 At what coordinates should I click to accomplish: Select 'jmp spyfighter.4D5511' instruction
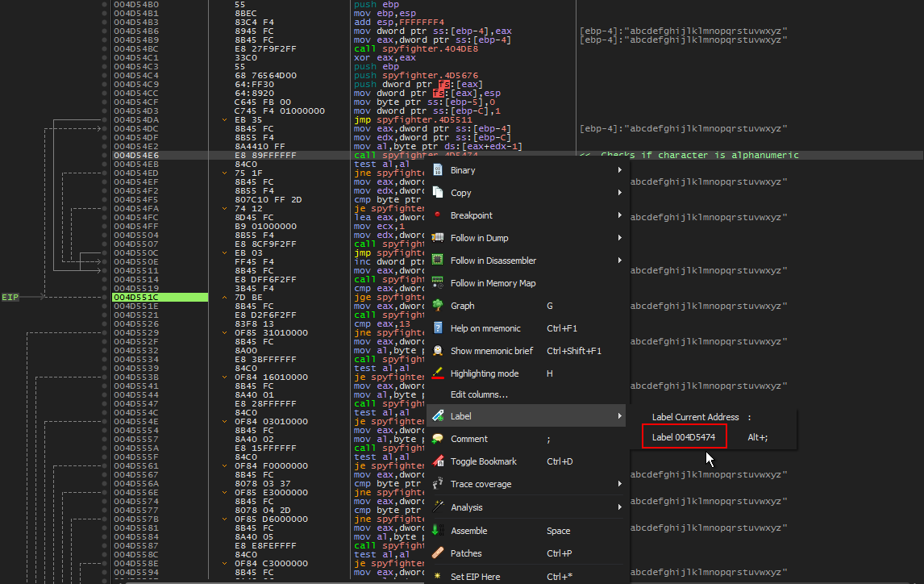(413, 119)
